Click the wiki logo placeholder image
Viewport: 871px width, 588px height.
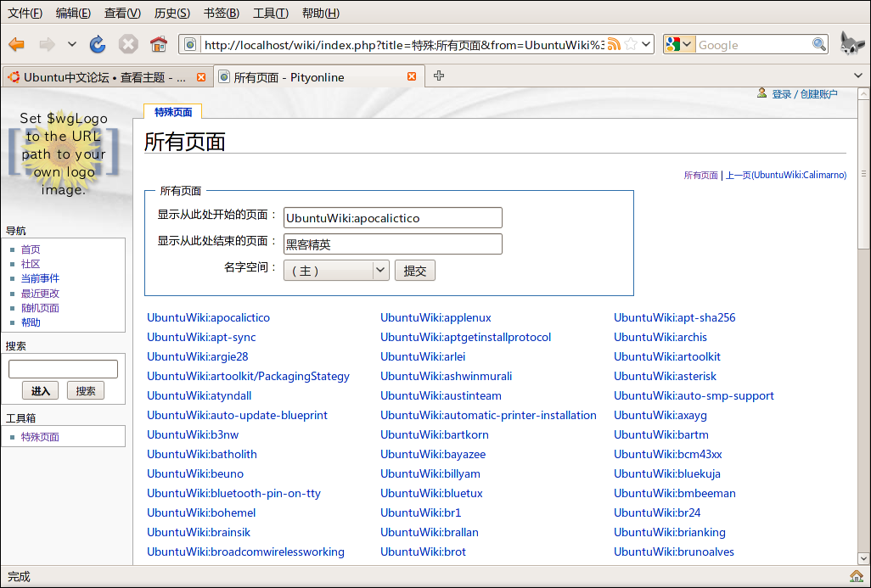click(x=64, y=154)
